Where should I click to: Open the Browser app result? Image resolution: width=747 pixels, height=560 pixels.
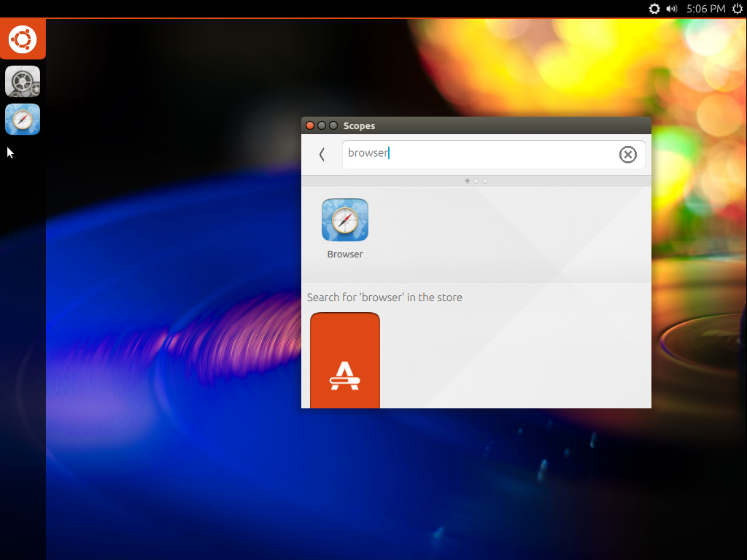(345, 220)
